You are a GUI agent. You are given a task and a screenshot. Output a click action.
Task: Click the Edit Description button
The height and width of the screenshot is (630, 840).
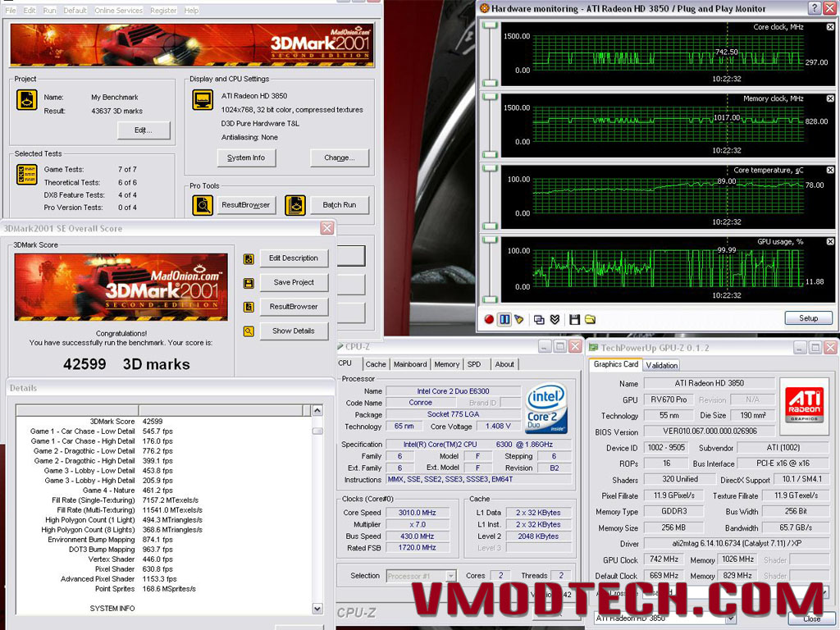pyautogui.click(x=294, y=258)
